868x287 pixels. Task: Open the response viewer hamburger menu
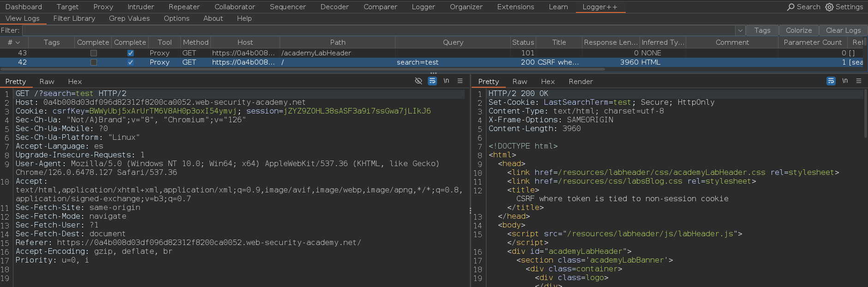click(859, 81)
